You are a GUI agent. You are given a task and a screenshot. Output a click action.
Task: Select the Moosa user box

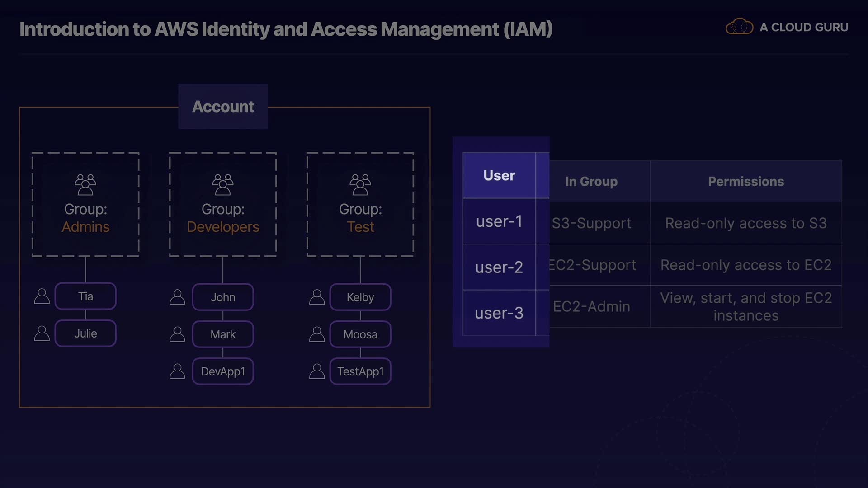pyautogui.click(x=360, y=334)
